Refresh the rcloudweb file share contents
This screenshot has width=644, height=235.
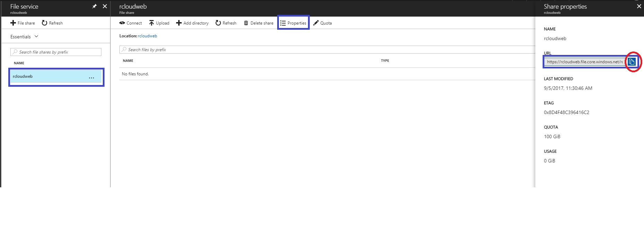[x=226, y=23]
